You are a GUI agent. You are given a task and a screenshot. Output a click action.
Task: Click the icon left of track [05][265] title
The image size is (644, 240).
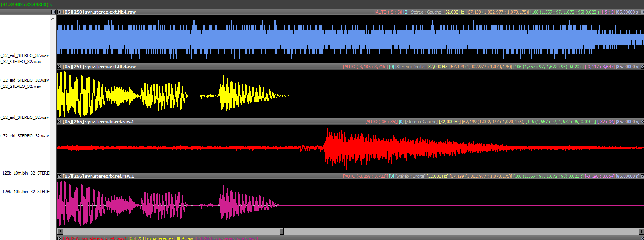point(59,122)
